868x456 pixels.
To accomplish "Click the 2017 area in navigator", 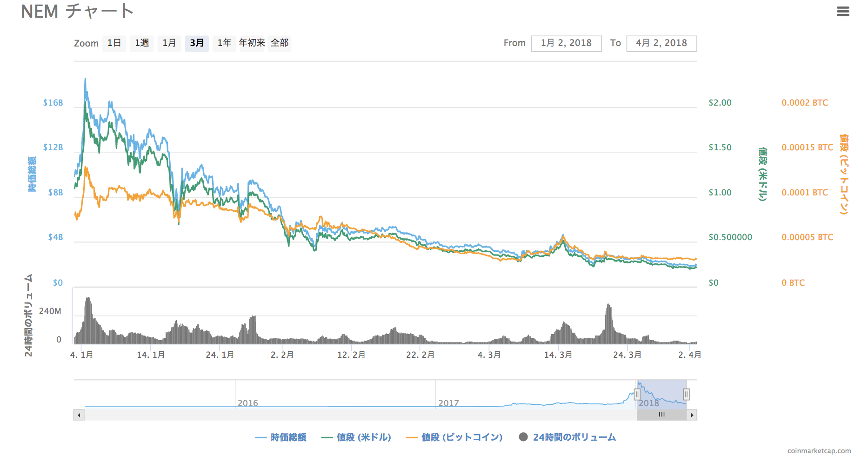I will pos(448,403).
